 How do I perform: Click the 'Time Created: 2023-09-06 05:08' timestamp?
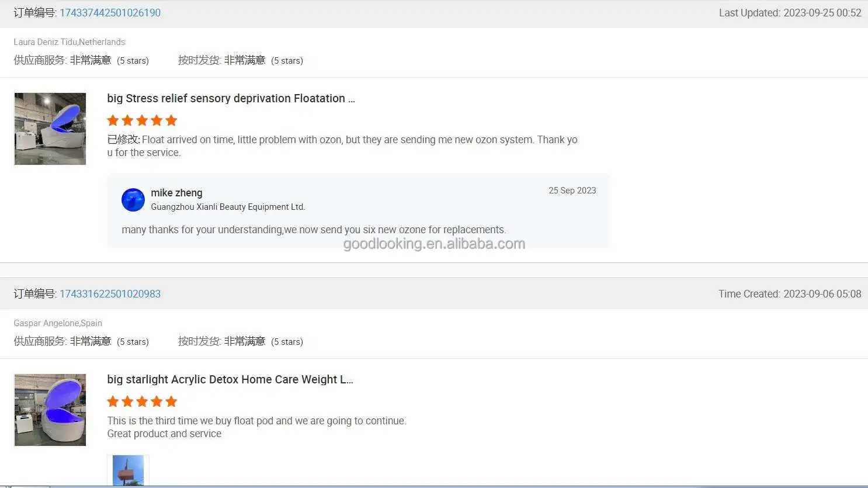click(790, 294)
